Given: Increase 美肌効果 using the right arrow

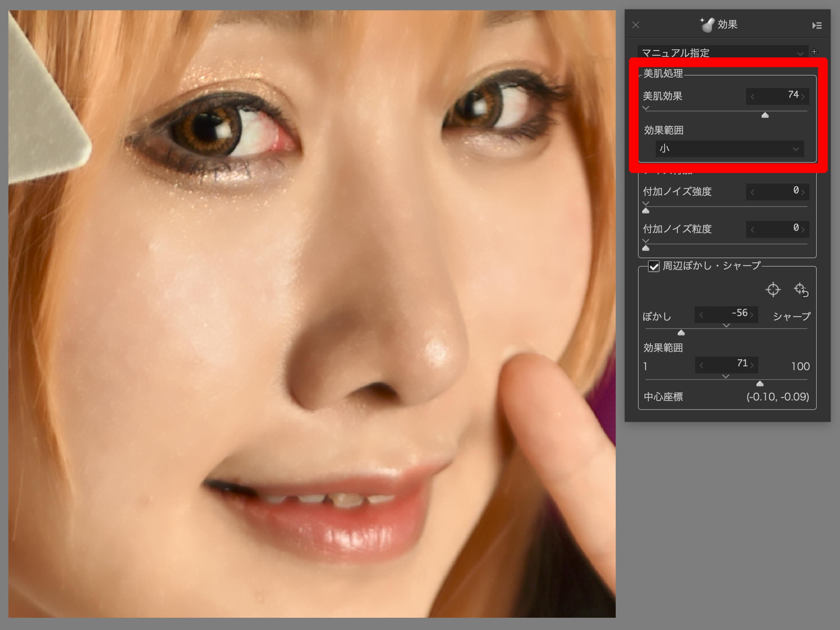Looking at the screenshot, I should click(x=803, y=96).
